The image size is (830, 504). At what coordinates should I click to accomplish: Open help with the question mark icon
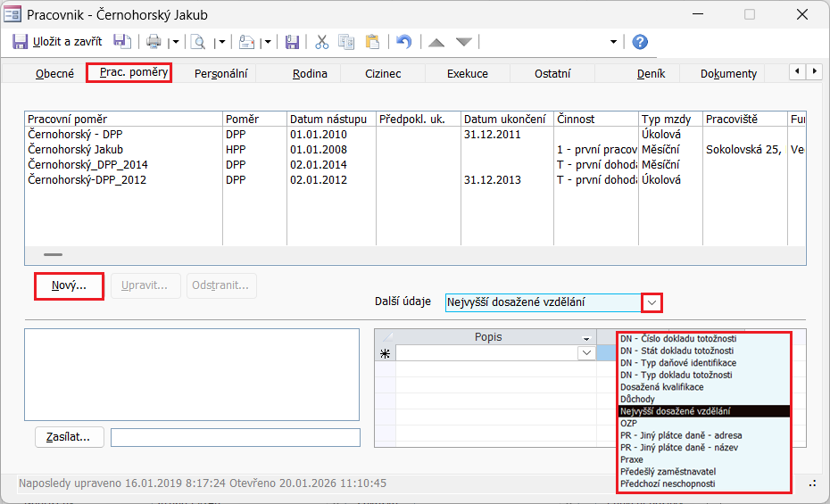(x=639, y=42)
